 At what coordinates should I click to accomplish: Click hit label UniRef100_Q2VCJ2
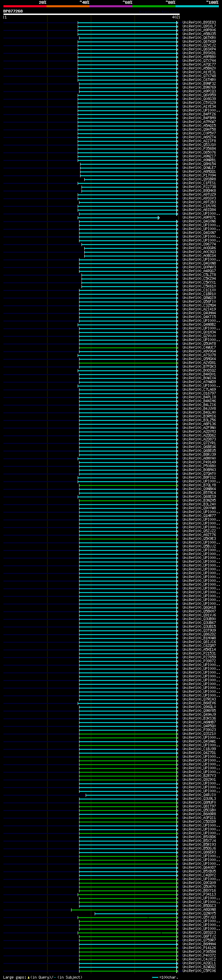tap(199, 45)
